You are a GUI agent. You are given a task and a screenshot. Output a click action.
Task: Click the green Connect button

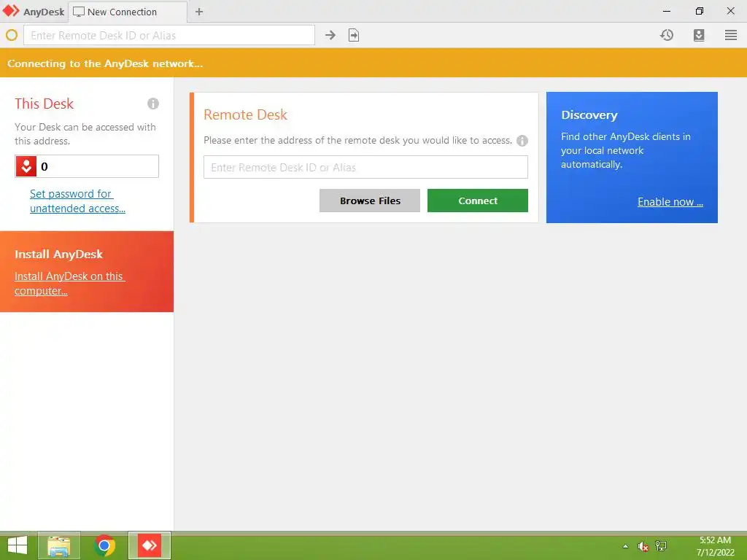[x=477, y=201]
